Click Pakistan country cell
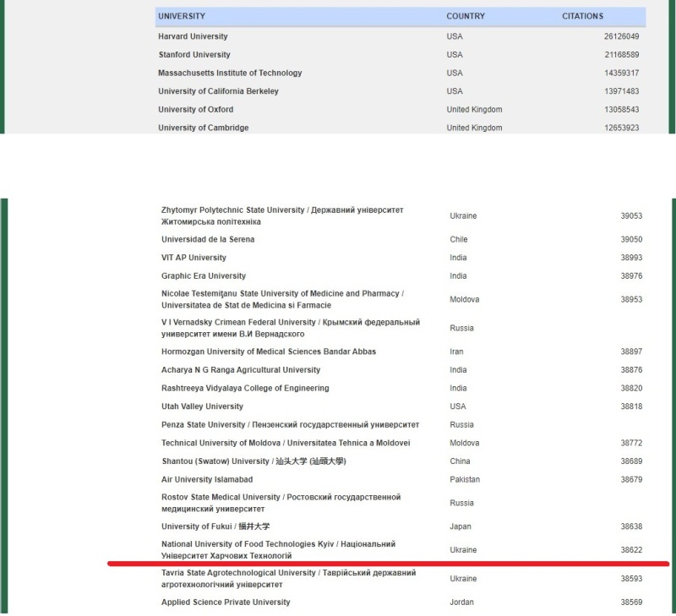Image resolution: width=676 pixels, height=616 pixels. [465, 479]
